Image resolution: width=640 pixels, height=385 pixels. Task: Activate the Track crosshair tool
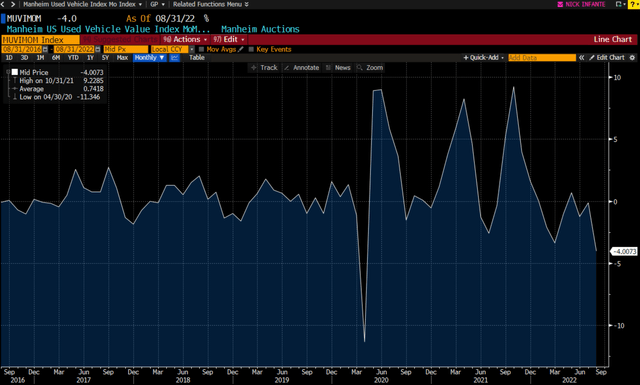point(264,68)
